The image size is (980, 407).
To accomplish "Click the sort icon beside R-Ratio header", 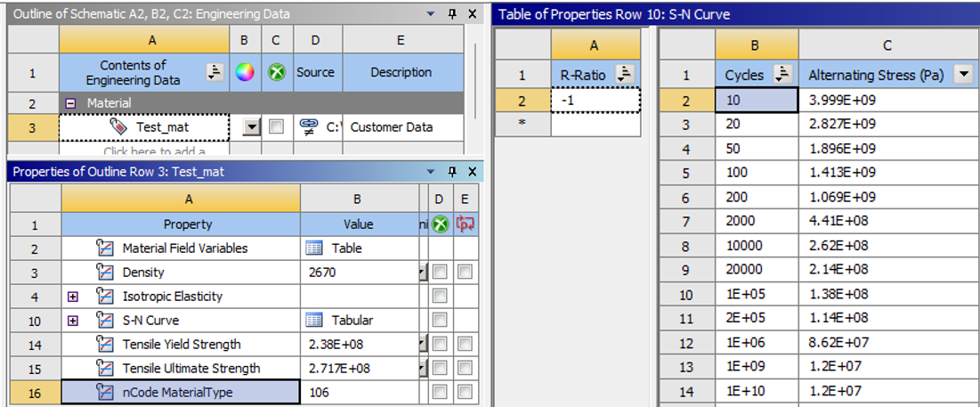I will click(x=626, y=75).
